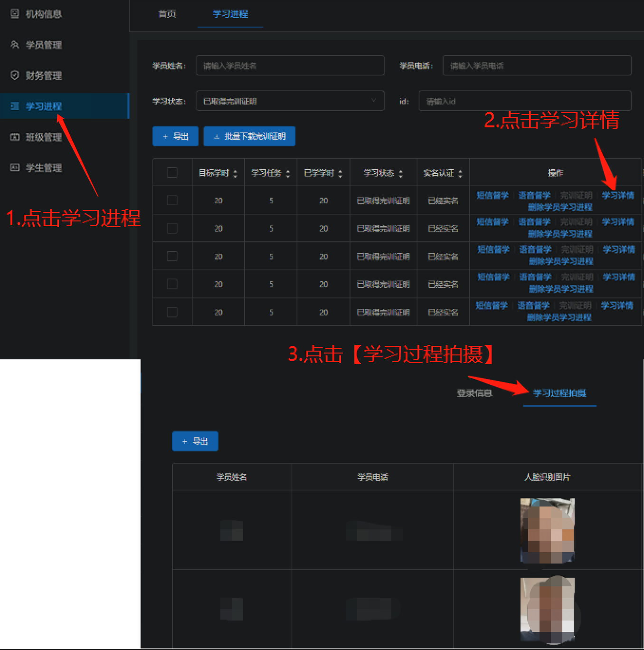The width and height of the screenshot is (644, 650).
Task: Click 语音督学 link in the third row
Action: 535,249
